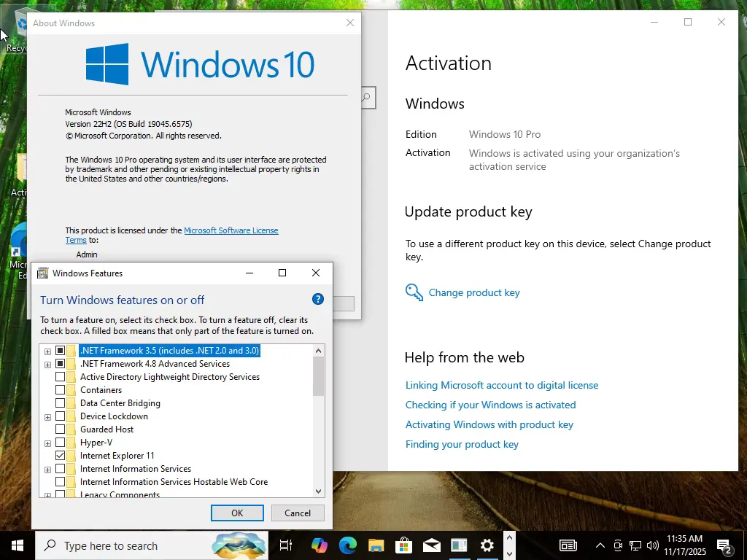Show hidden system tray icons

[600, 545]
